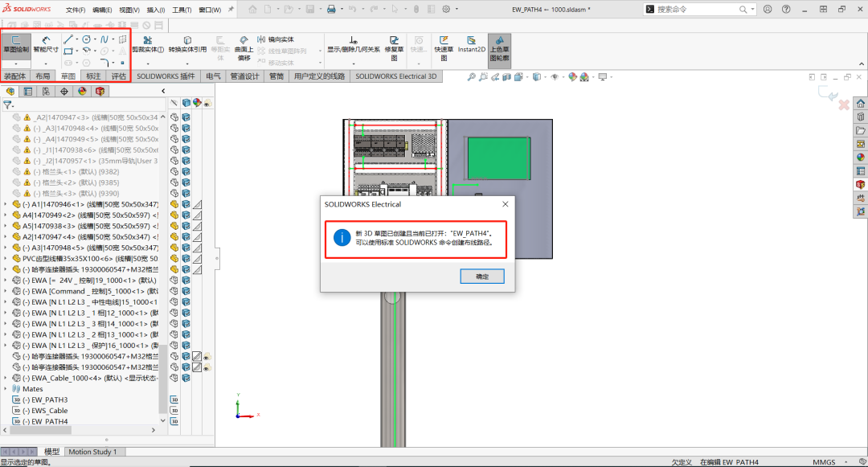Open the 草图绘制 dropdown arrow
The image size is (868, 467).
coord(15,63)
